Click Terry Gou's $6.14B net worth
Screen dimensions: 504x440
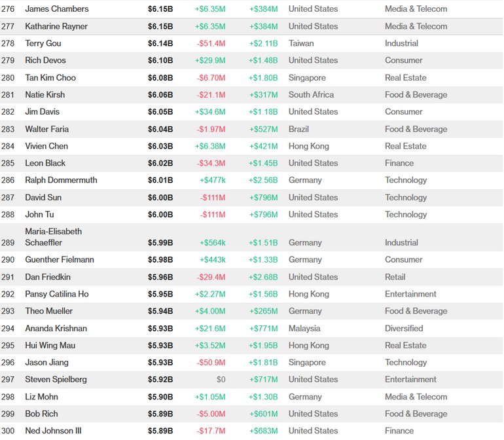tap(160, 43)
